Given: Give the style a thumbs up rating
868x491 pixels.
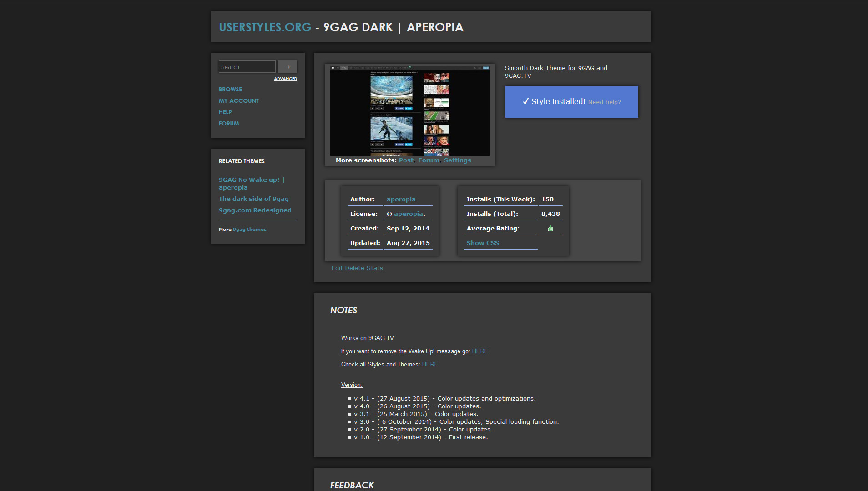Looking at the screenshot, I should click(550, 228).
